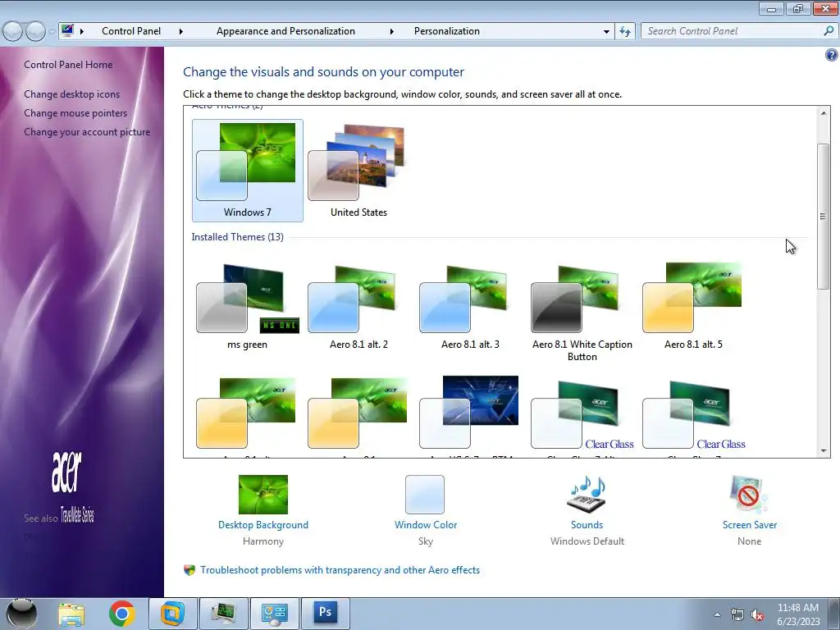Click the clock showing 11:48 AM
The height and width of the screenshot is (630, 840).
click(x=797, y=608)
